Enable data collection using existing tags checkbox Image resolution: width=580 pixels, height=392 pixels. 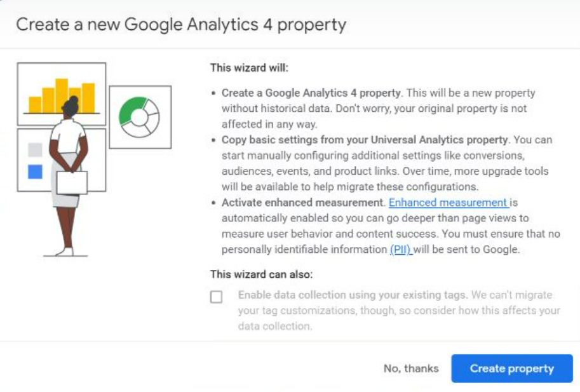click(217, 297)
